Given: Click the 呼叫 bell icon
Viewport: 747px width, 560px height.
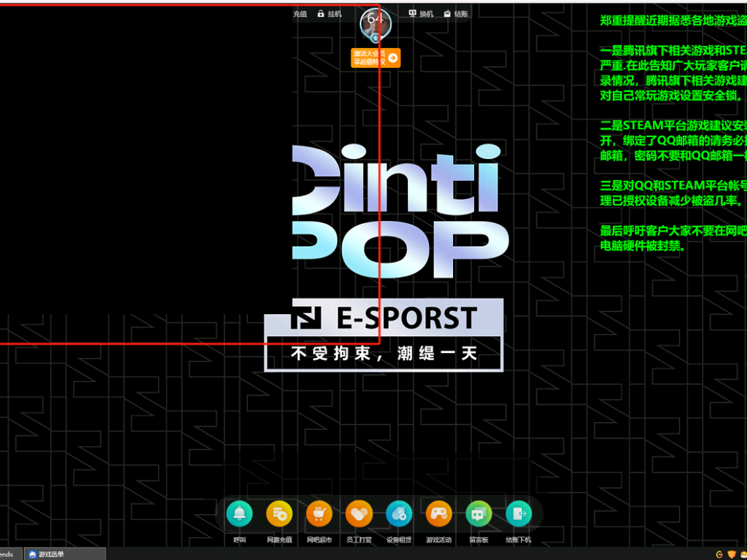Looking at the screenshot, I should pos(239,514).
